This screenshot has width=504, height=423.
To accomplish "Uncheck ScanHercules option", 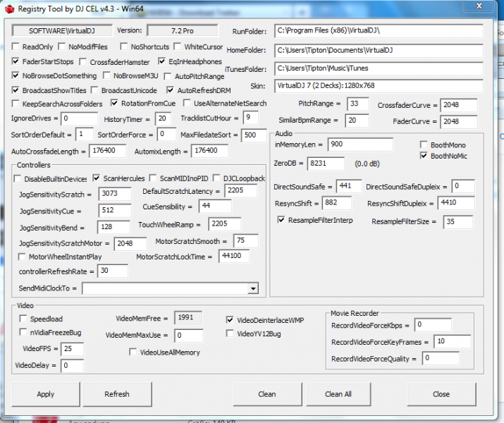I will 96,178.
